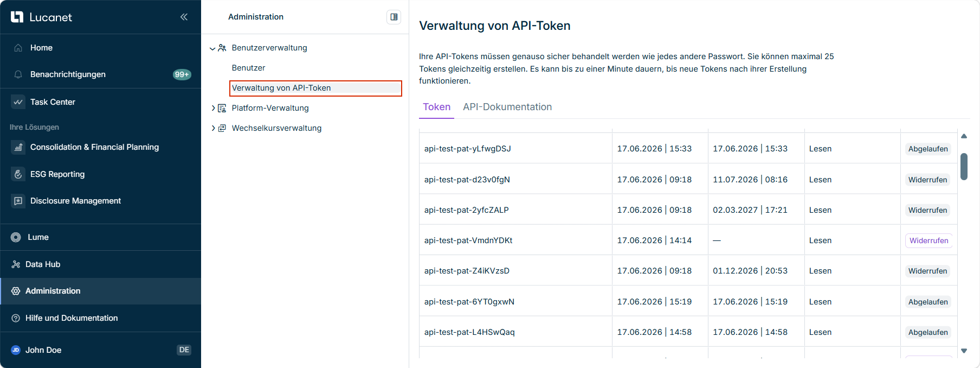Click token name api-test-pat-yLfwgDSJ

tap(467, 149)
